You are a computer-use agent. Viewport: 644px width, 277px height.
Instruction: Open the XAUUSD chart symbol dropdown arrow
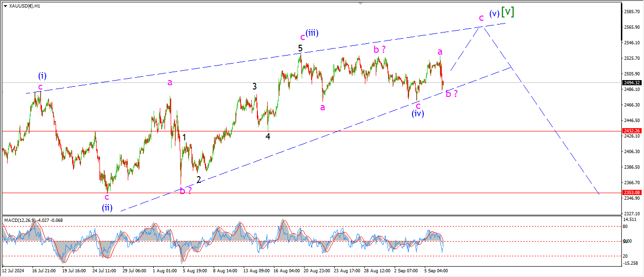click(5, 6)
